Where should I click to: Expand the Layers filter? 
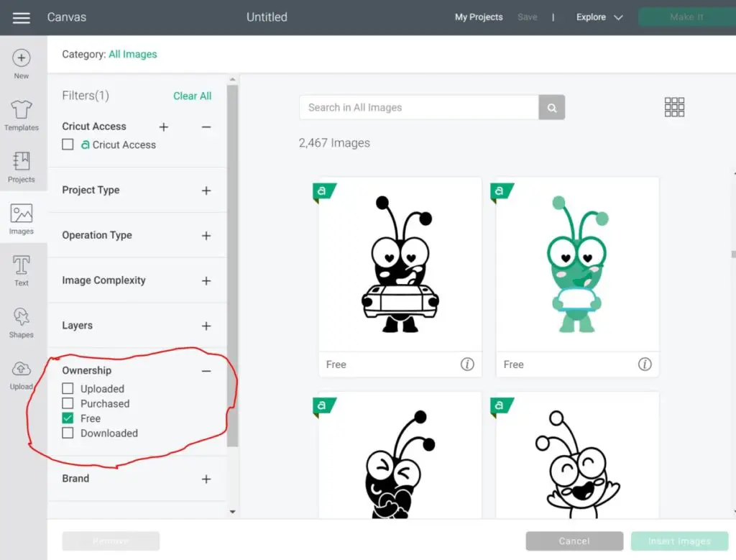pos(206,326)
